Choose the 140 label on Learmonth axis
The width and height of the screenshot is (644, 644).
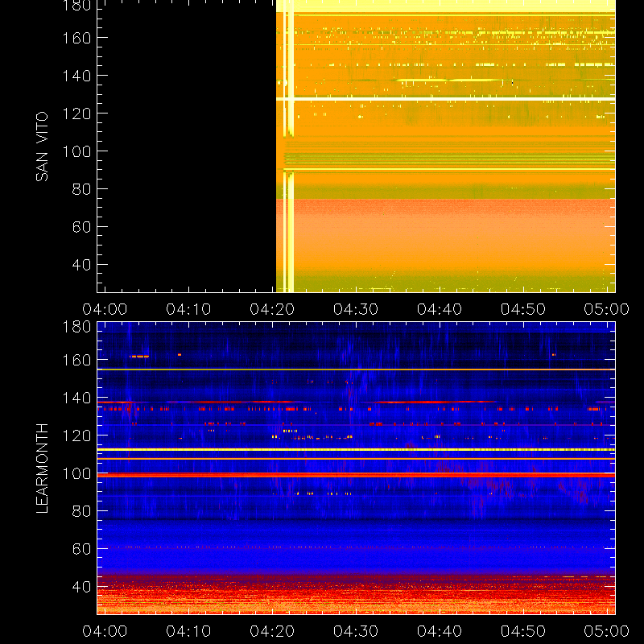[x=76, y=398]
